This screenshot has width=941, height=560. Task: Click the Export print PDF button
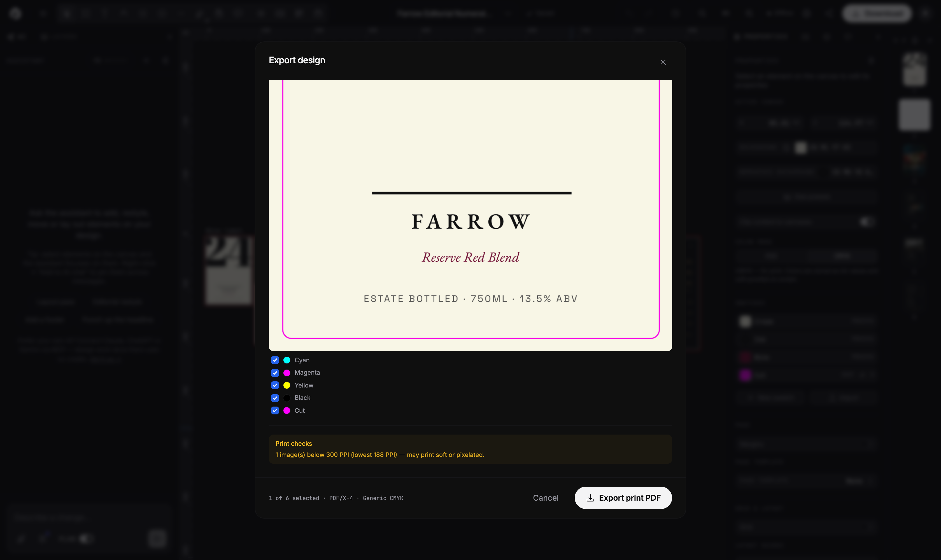click(623, 498)
